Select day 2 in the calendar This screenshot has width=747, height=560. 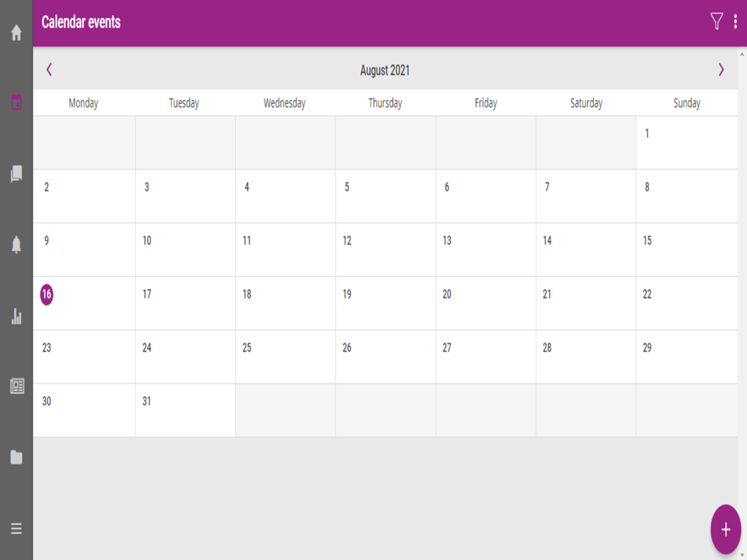click(x=84, y=196)
